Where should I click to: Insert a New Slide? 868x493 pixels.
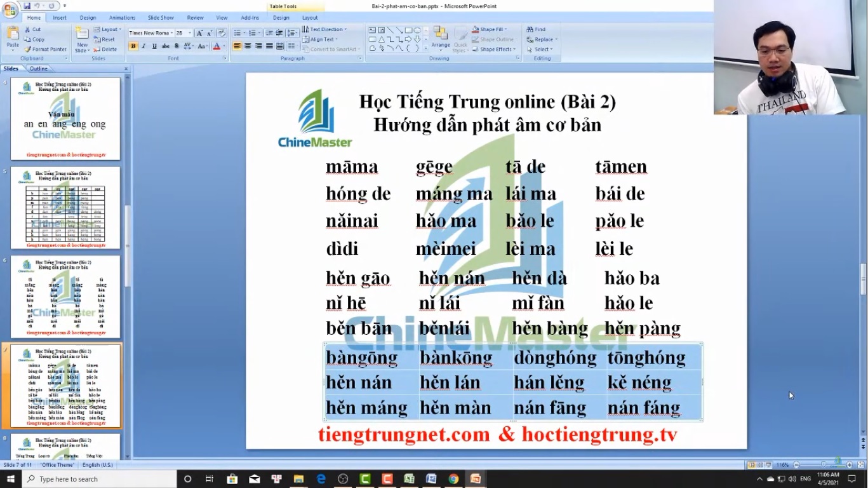pos(82,39)
